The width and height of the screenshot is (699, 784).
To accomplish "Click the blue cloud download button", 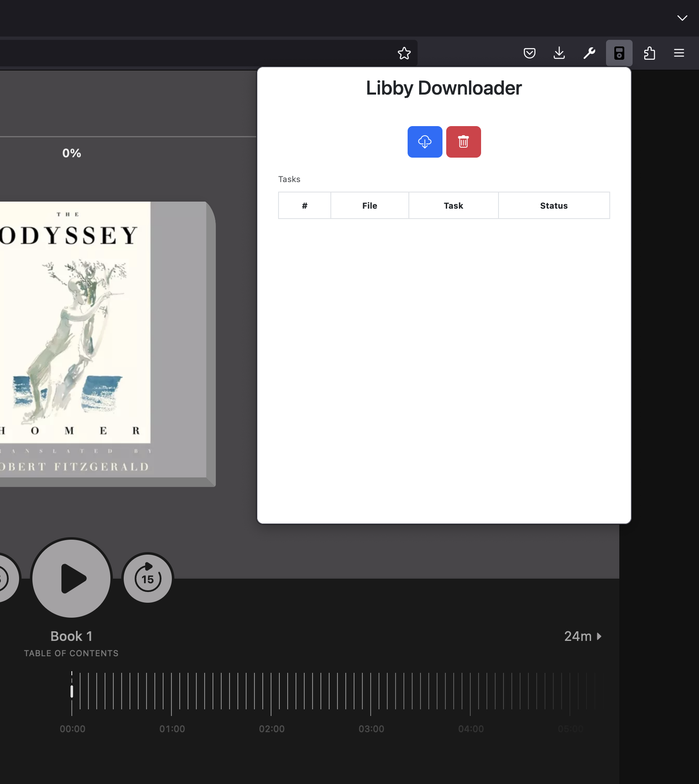I will click(x=425, y=142).
